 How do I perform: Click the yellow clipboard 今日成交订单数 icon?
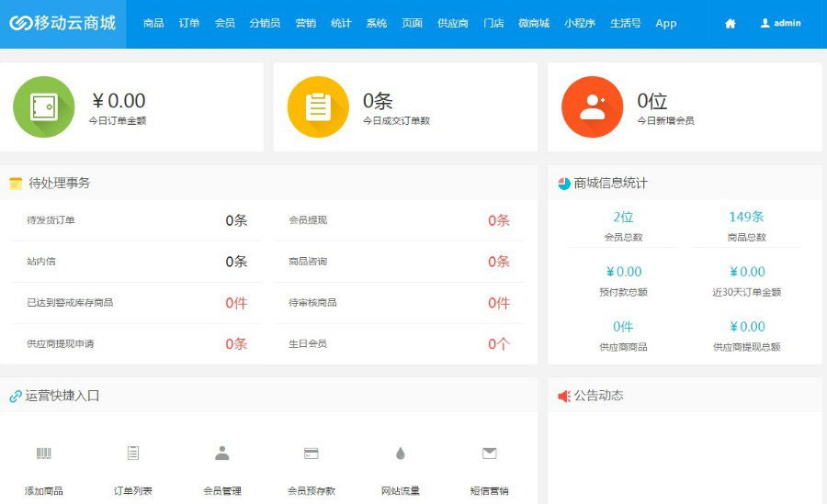tap(318, 106)
